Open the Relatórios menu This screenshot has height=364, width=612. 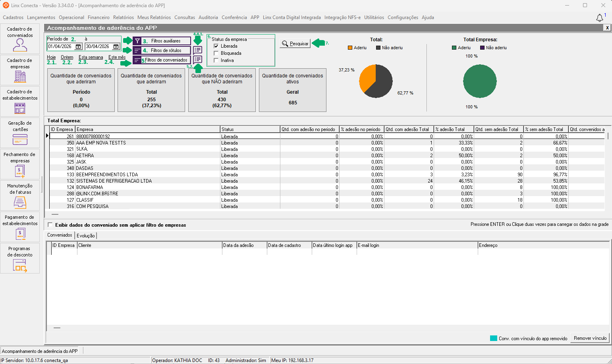pos(123,17)
